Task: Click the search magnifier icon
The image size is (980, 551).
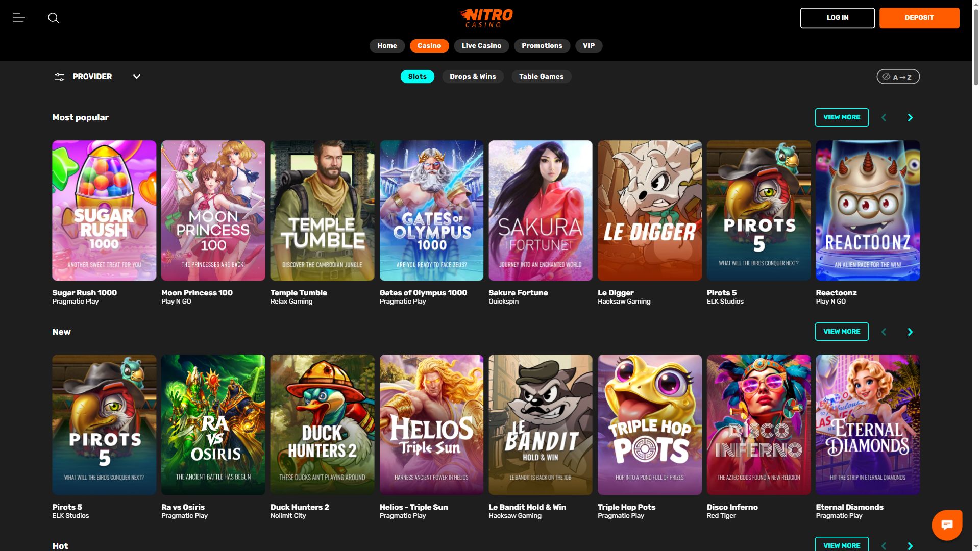Action: [54, 18]
